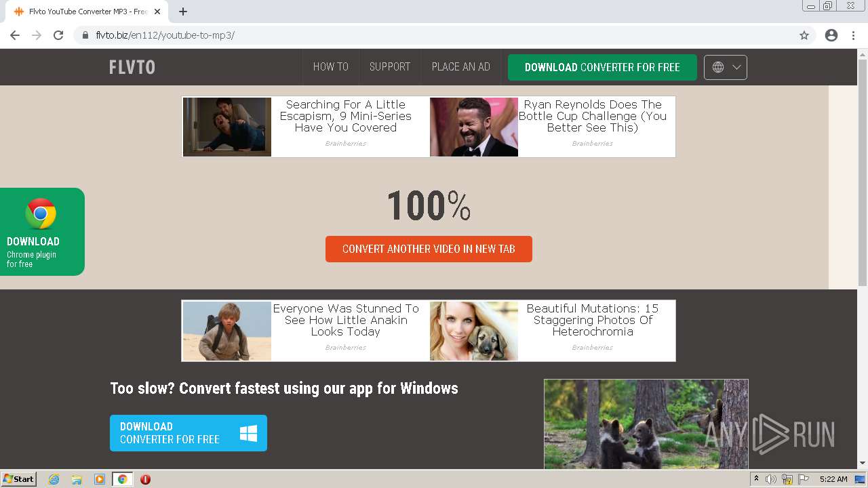Show hidden system tray icons
868x488 pixels.
click(756, 479)
